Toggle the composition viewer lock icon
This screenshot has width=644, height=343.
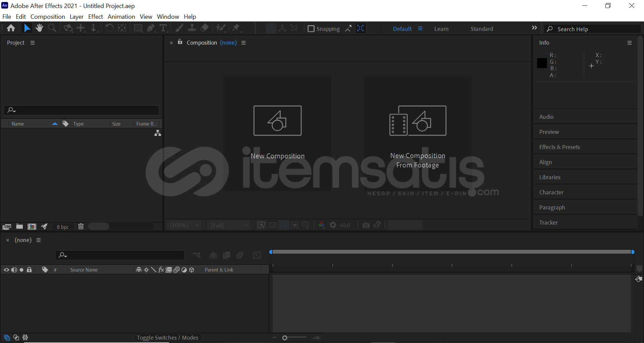point(180,42)
